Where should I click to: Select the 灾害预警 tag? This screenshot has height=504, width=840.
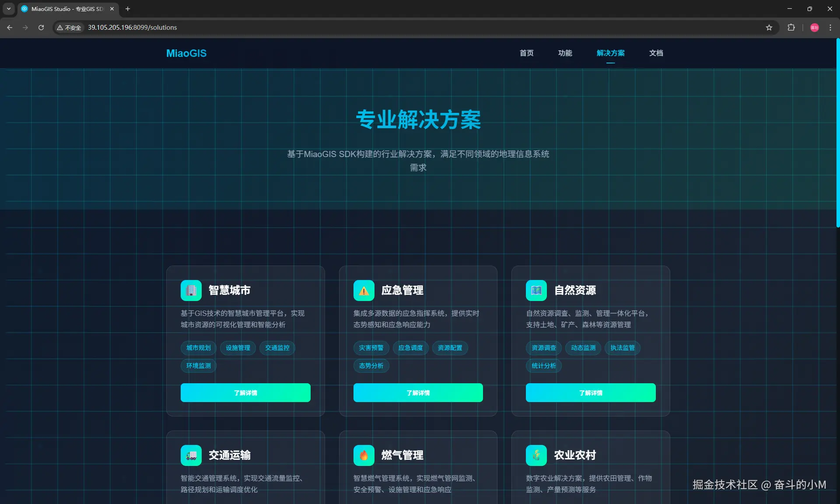pos(371,348)
